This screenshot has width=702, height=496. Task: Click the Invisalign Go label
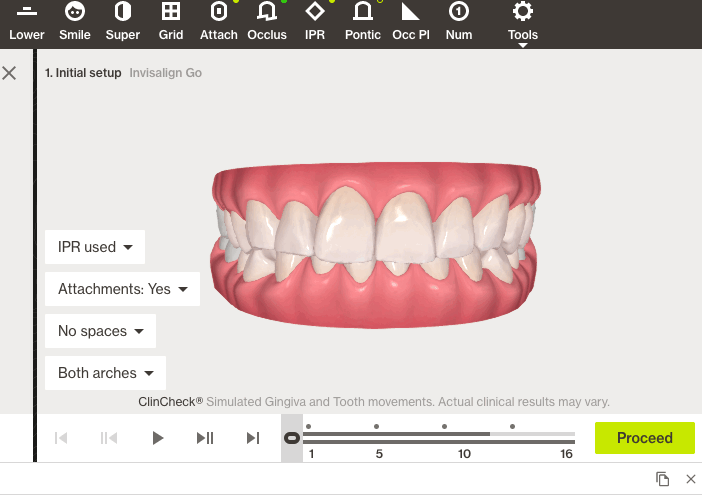coord(166,73)
